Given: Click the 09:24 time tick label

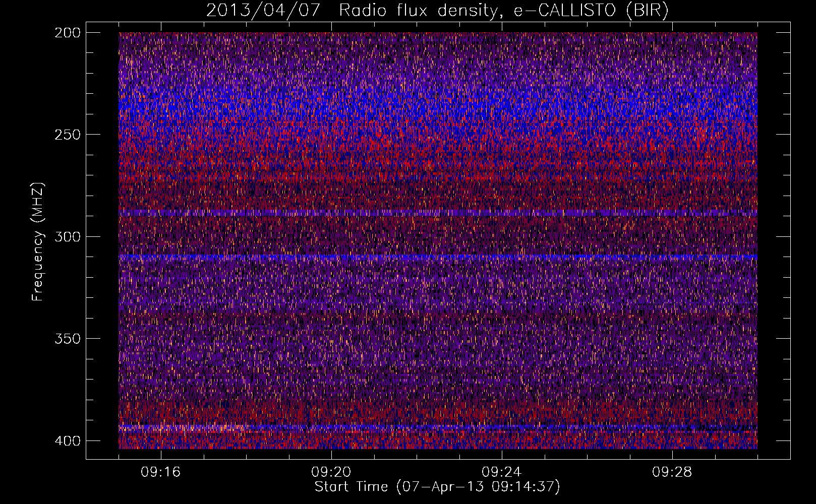Looking at the screenshot, I should tap(502, 472).
